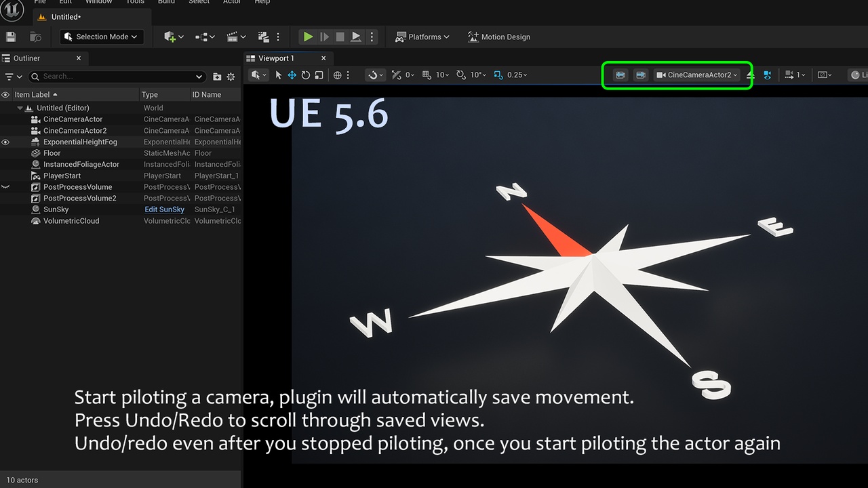Choose the Select objects arrow tool
Screen dimensions: 868x488
coord(279,75)
